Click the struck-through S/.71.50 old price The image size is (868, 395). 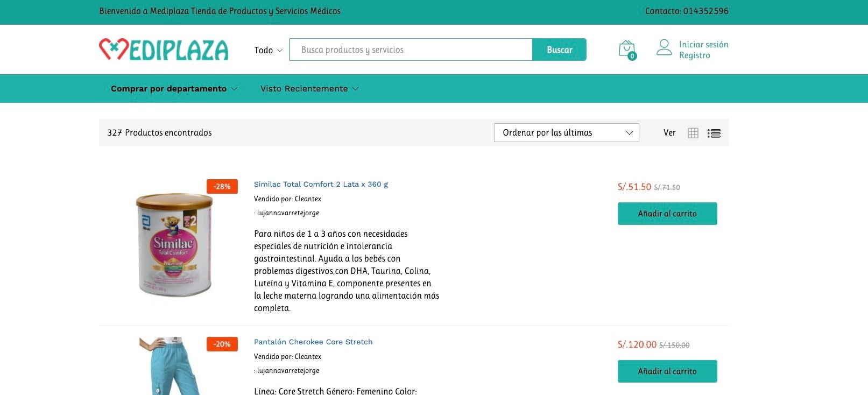coord(667,188)
